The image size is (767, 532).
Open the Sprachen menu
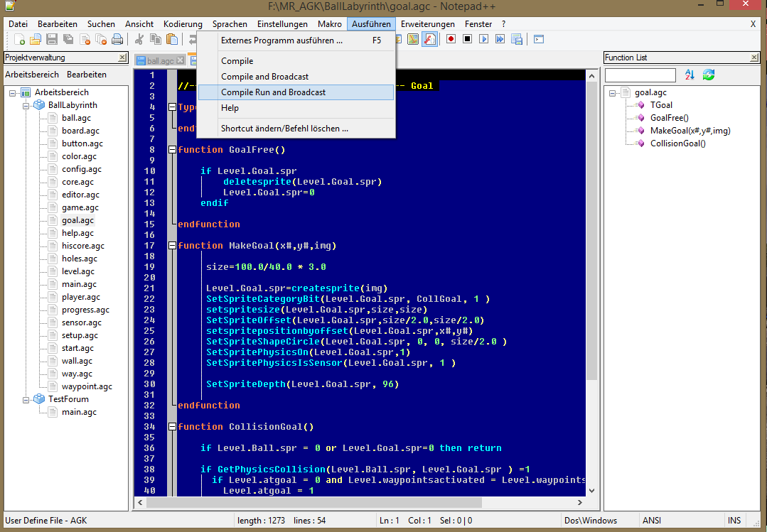[230, 24]
